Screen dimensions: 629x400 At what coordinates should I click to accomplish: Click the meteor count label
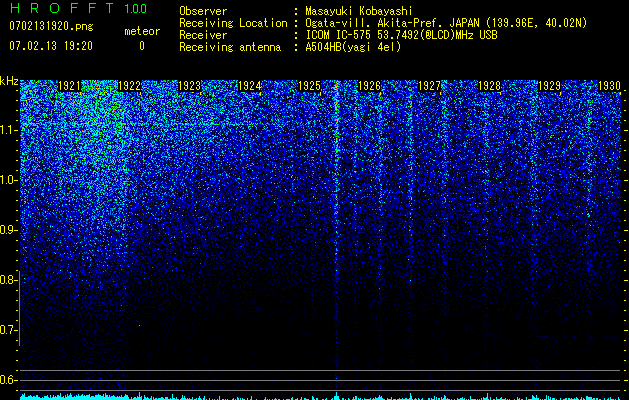142,31
